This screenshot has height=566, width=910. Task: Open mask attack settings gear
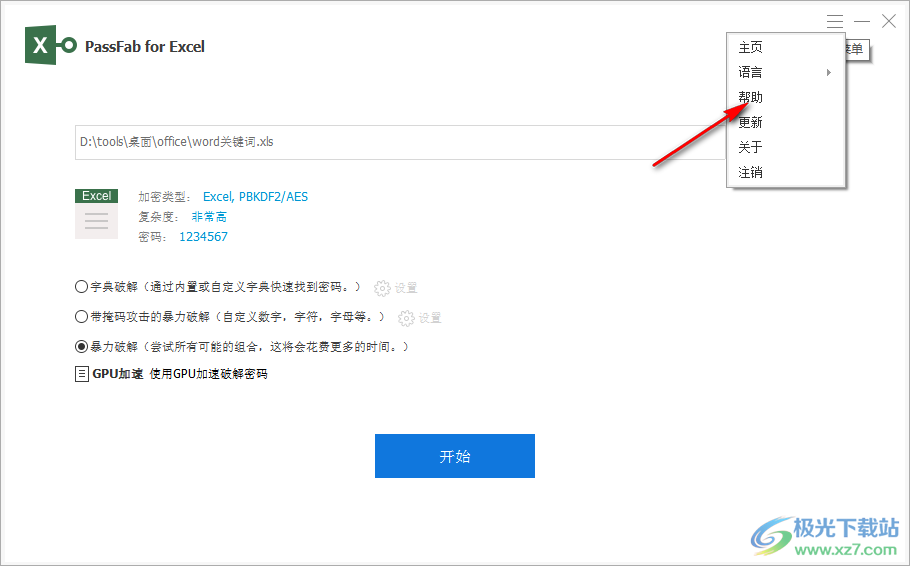pyautogui.click(x=406, y=318)
